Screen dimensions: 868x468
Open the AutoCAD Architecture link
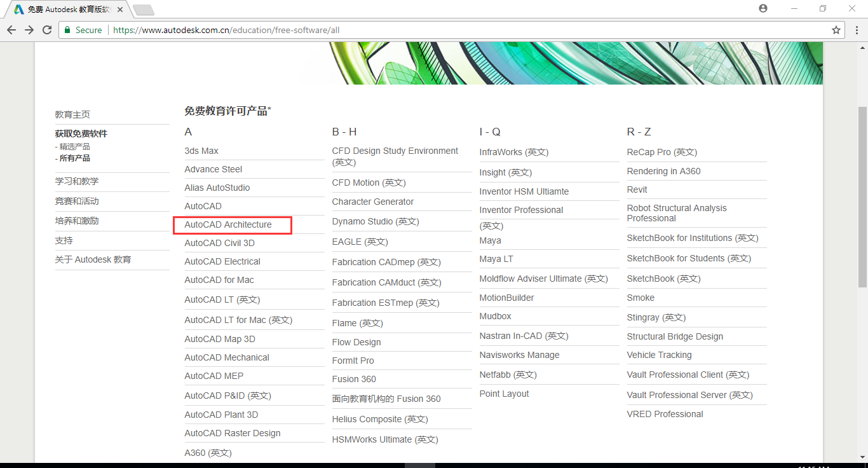(x=228, y=224)
